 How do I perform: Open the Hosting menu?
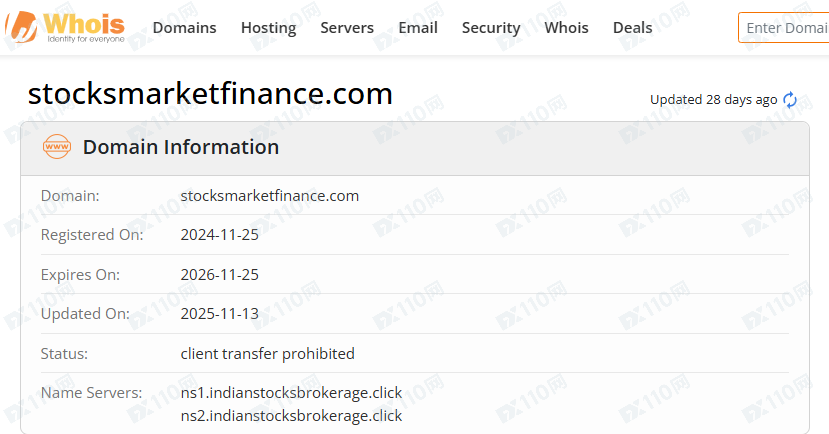click(268, 28)
